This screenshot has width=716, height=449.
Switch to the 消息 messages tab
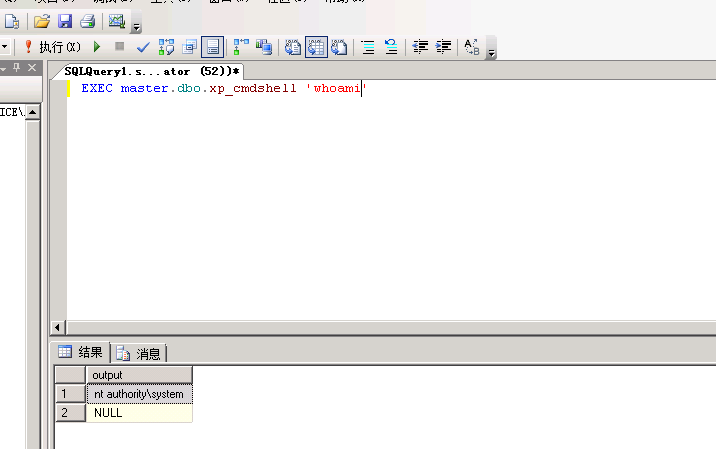click(x=139, y=353)
